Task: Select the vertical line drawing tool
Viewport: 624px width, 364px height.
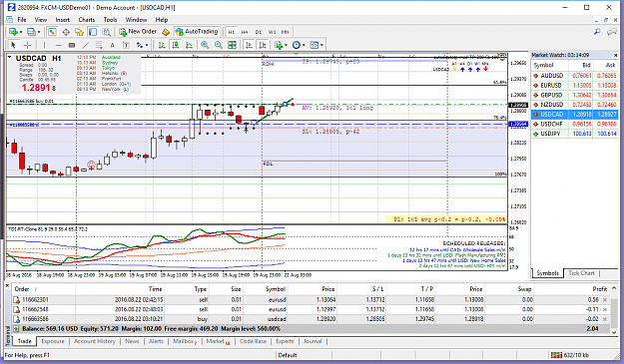Action: (44, 45)
